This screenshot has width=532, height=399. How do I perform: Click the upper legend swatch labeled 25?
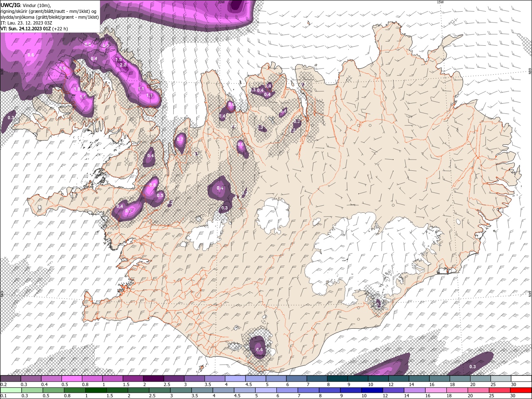[x=501, y=379]
